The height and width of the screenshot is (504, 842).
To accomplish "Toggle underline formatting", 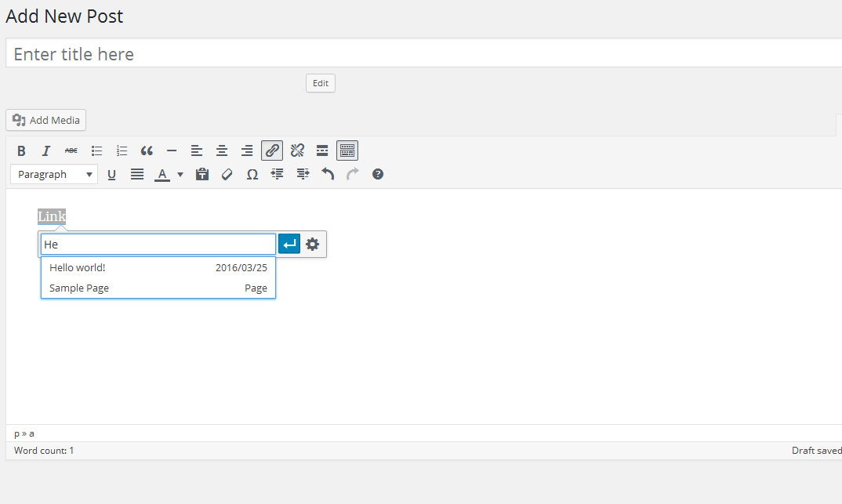I will tap(111, 175).
